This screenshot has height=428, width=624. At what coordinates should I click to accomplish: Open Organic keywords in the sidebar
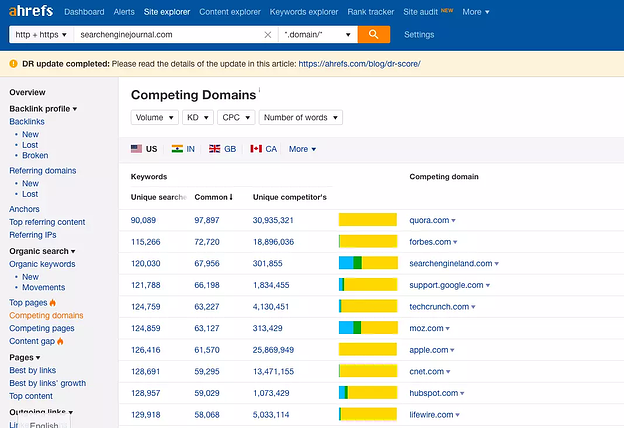tap(42, 264)
